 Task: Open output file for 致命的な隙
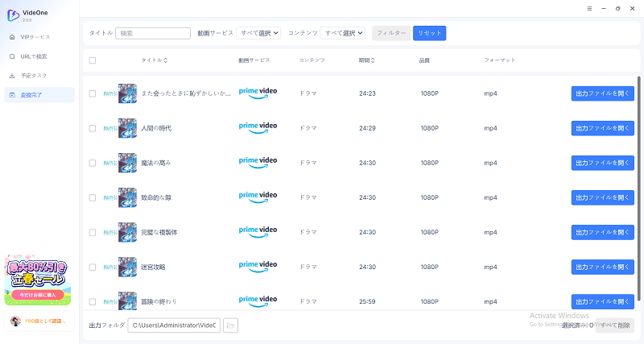tap(602, 197)
